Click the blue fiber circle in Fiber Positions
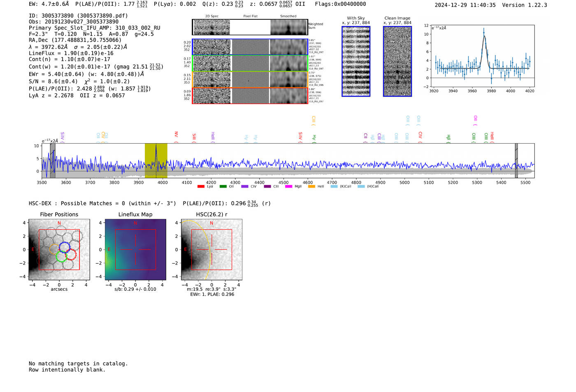 pos(65,247)
